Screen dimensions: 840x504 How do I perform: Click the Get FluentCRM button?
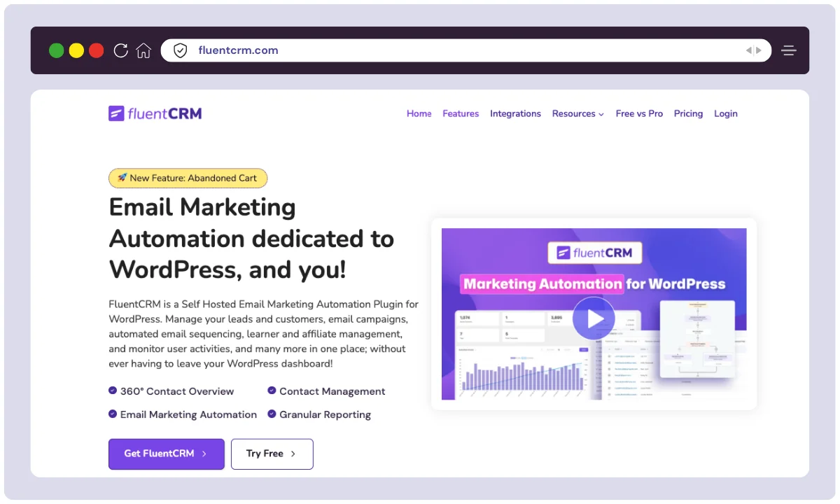click(x=167, y=454)
